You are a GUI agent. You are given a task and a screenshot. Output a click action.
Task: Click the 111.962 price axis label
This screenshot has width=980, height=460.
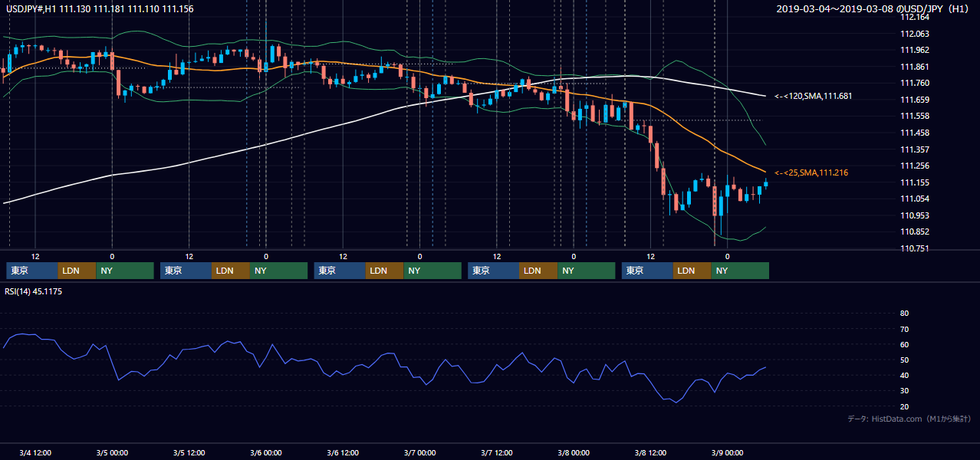click(x=914, y=50)
